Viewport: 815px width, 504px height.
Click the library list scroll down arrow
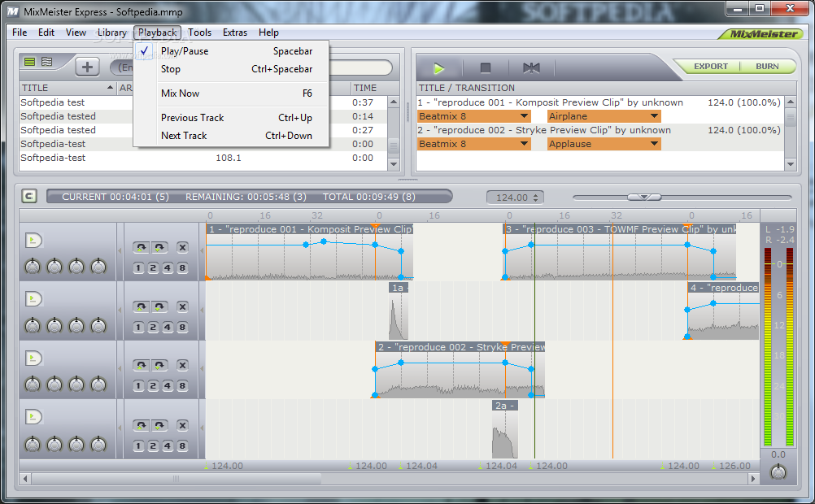tap(394, 164)
